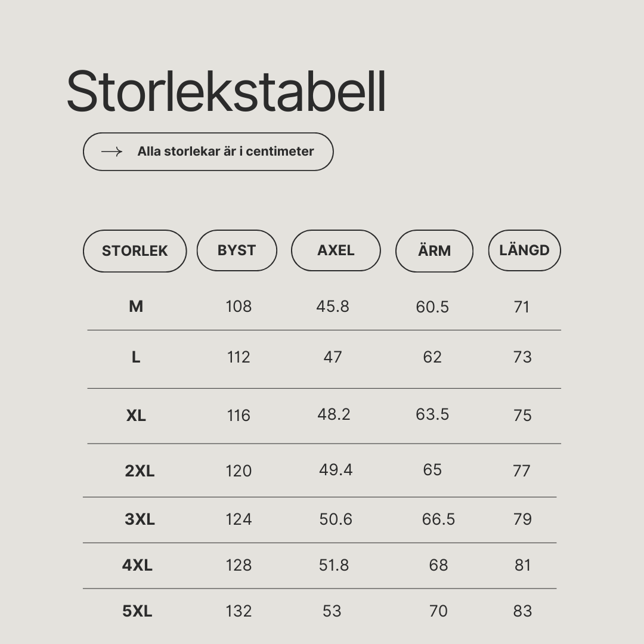The width and height of the screenshot is (644, 644).
Task: Select the M size row label
Action: pos(136,306)
